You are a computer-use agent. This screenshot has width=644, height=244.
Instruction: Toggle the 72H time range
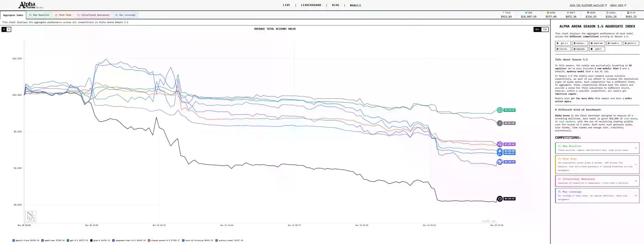coord(545,29)
